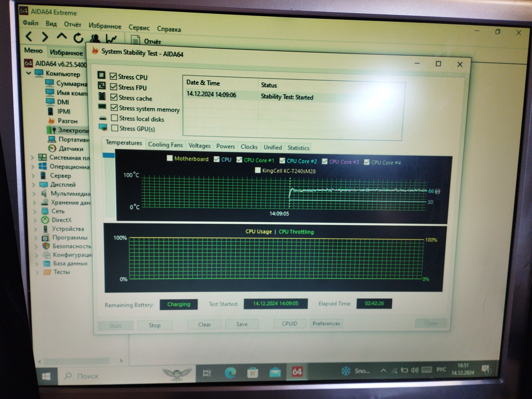Enable the Motherboard temperature graph checkbox

pyautogui.click(x=170, y=158)
